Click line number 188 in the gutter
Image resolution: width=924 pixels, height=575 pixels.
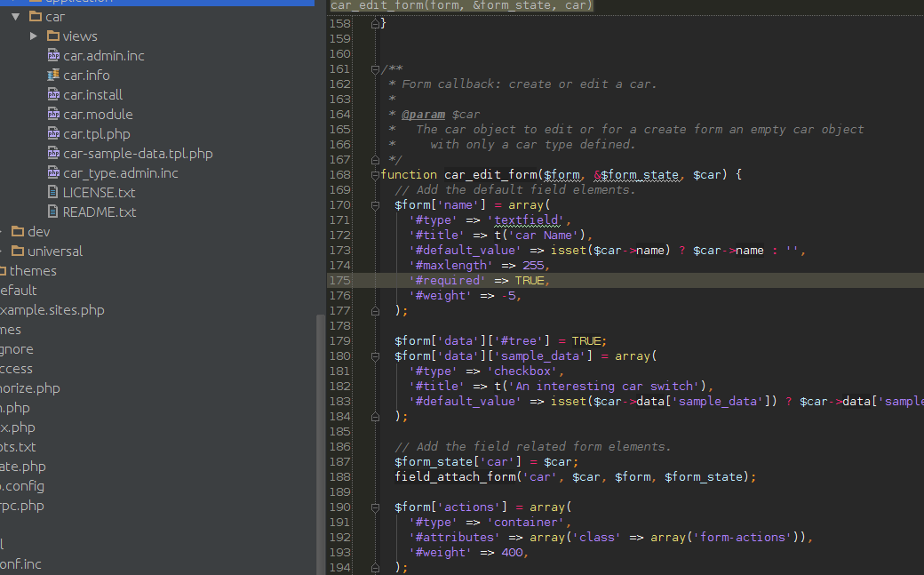(x=340, y=476)
